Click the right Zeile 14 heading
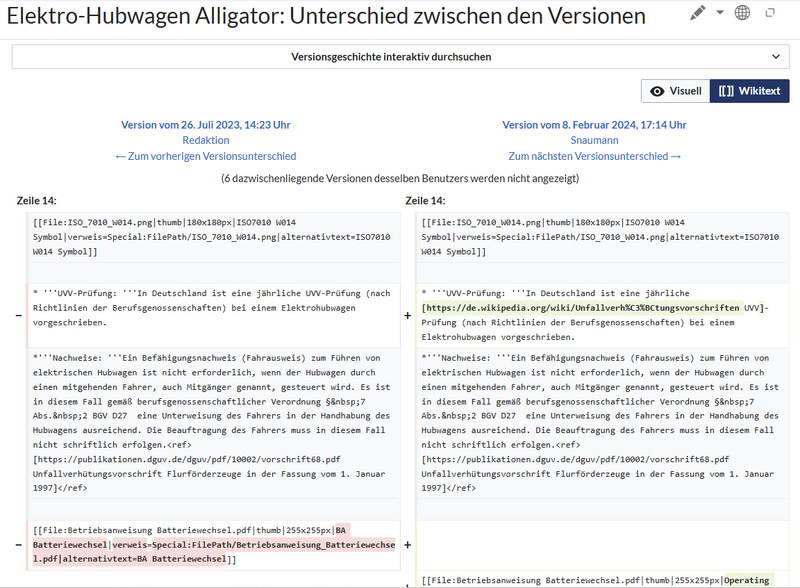Screen dimensions: 800x588 click(x=425, y=201)
